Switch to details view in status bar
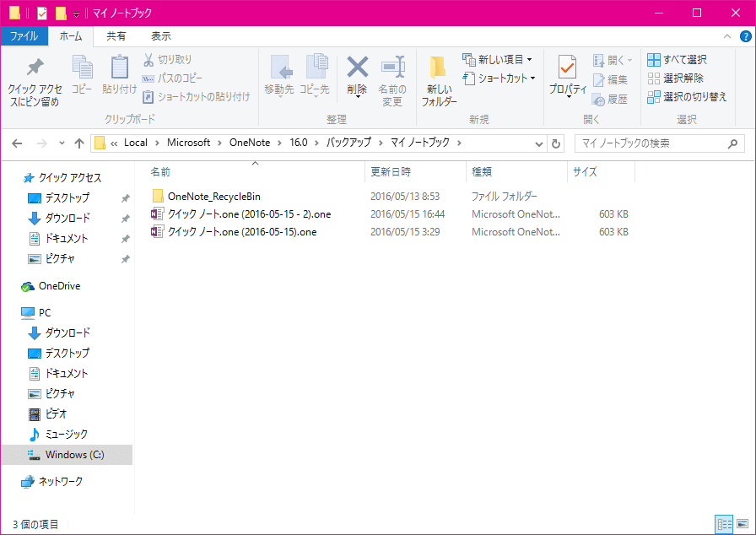Screen dimensions: 756x535 point(724,524)
